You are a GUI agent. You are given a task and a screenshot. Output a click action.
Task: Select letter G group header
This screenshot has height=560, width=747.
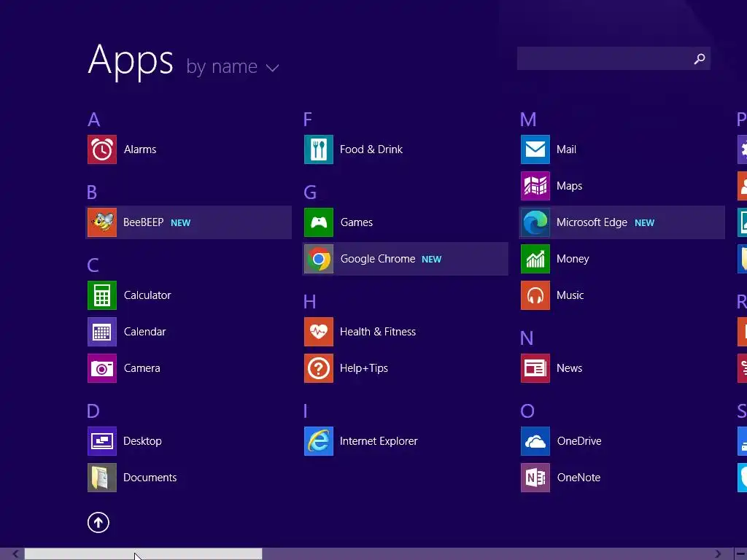point(310,192)
